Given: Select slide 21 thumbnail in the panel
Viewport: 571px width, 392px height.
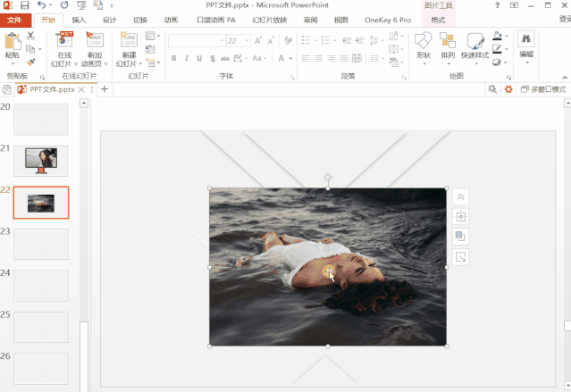Looking at the screenshot, I should (40, 161).
